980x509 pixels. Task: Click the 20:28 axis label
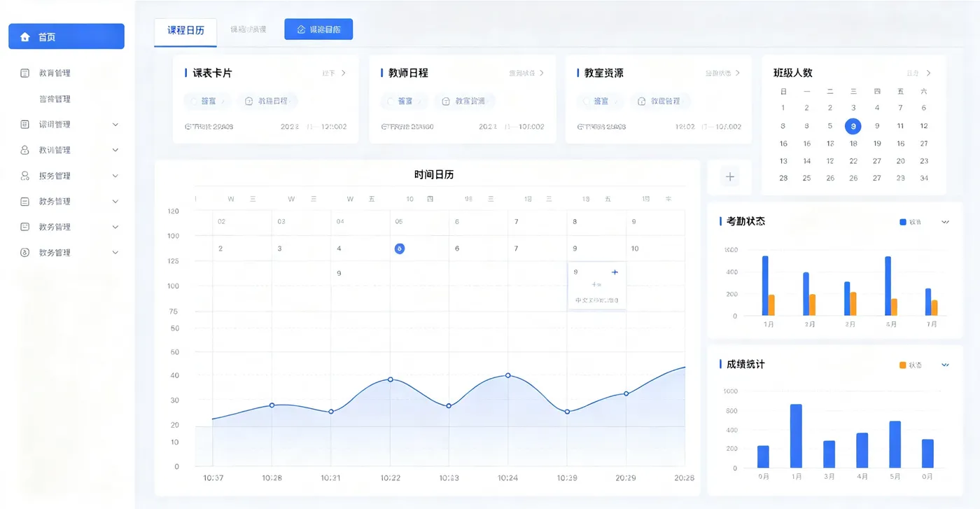(x=684, y=477)
